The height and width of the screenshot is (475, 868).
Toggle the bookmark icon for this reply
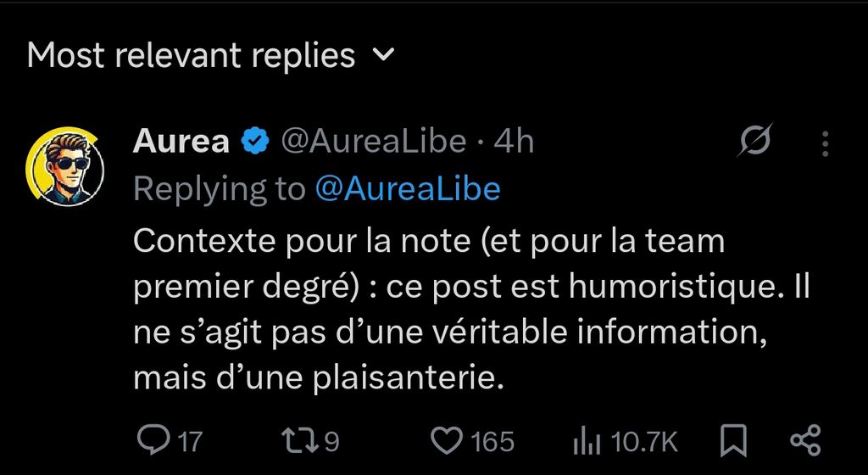click(733, 440)
